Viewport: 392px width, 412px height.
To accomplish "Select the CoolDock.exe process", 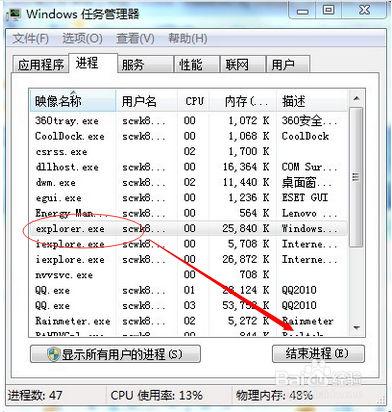I will (x=189, y=136).
